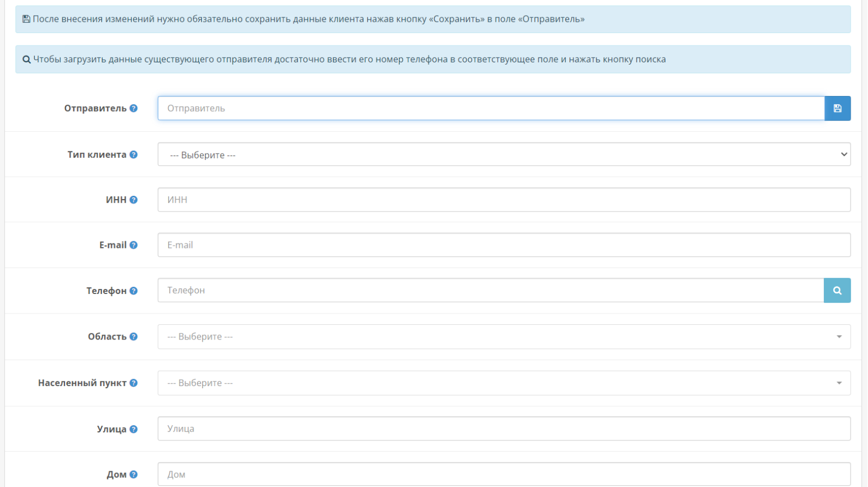Click the blue save icon beside Отправитель field
Image resolution: width=868 pixels, height=487 pixels.
pos(838,108)
